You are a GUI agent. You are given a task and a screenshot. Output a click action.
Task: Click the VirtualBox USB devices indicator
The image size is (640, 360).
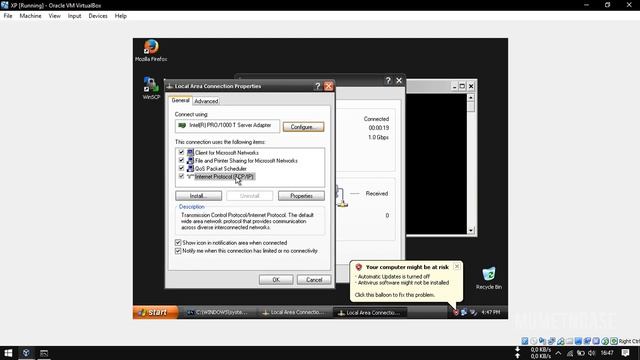(560, 341)
